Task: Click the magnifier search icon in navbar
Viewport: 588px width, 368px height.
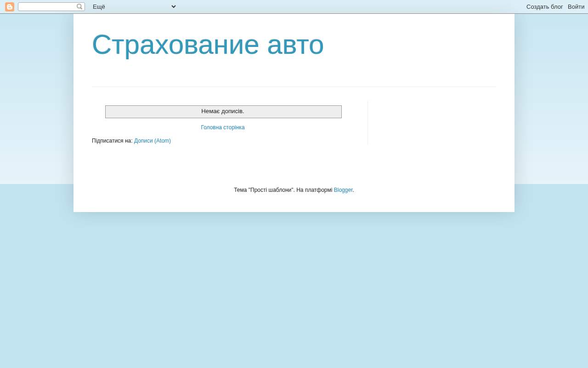Action: coord(79,7)
